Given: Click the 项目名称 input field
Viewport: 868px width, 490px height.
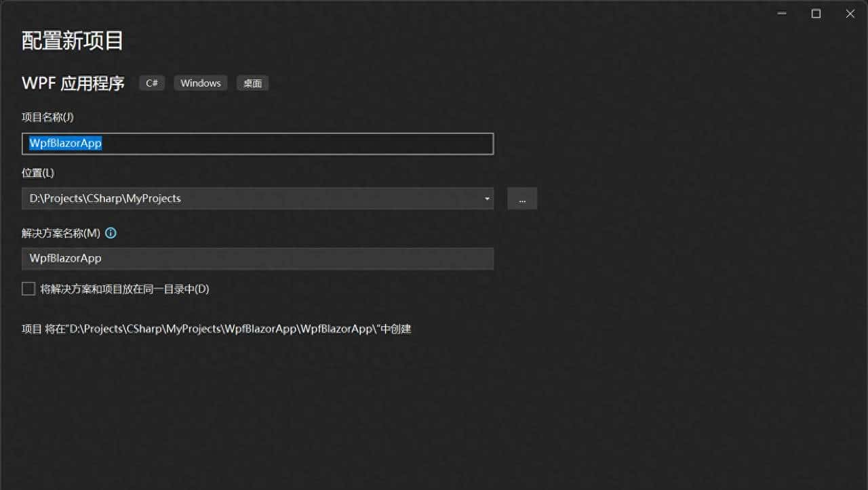Looking at the screenshot, I should [x=258, y=143].
